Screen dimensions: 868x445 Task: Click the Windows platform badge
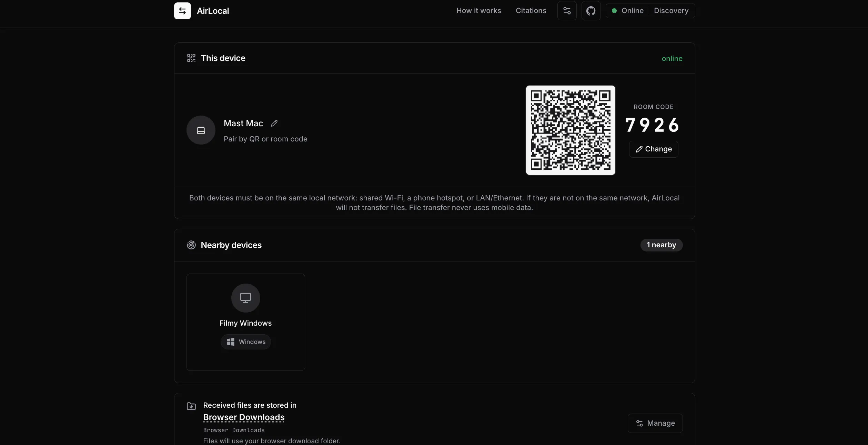point(246,342)
